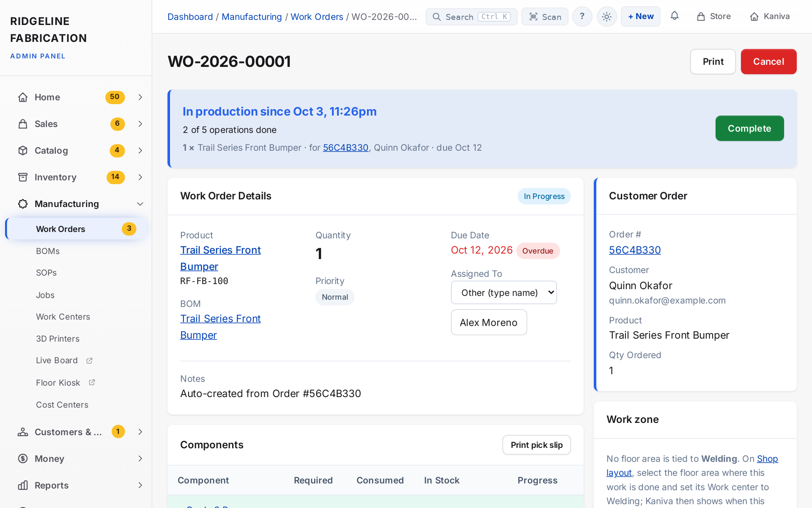This screenshot has width=812, height=508.
Task: Open order 56C4B330 link in Customer Order
Action: click(x=635, y=250)
